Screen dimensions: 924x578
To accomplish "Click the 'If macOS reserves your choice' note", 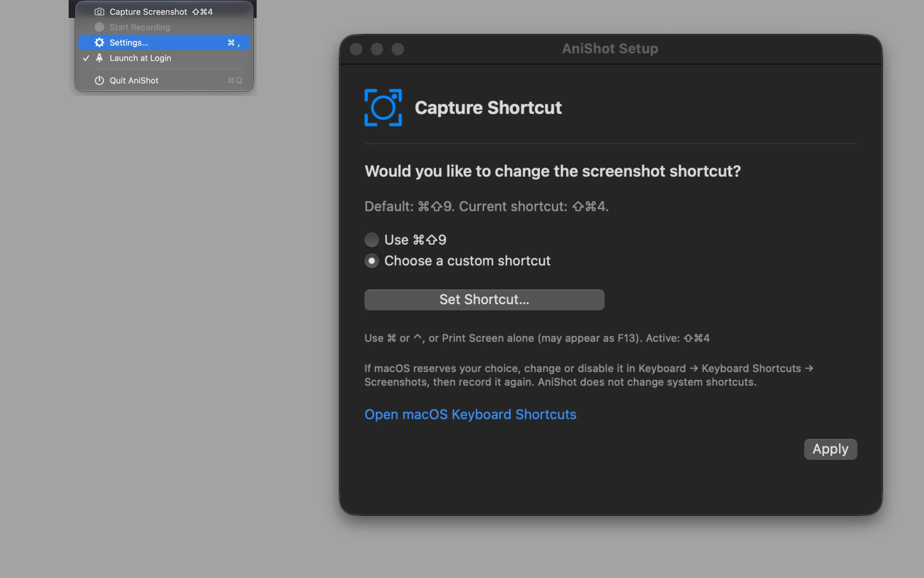I will pos(589,375).
